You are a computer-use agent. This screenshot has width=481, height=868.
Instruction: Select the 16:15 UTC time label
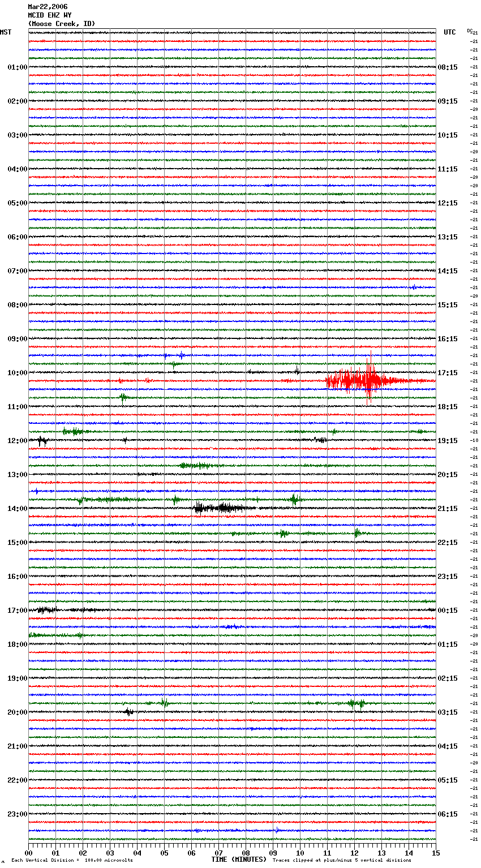click(448, 339)
